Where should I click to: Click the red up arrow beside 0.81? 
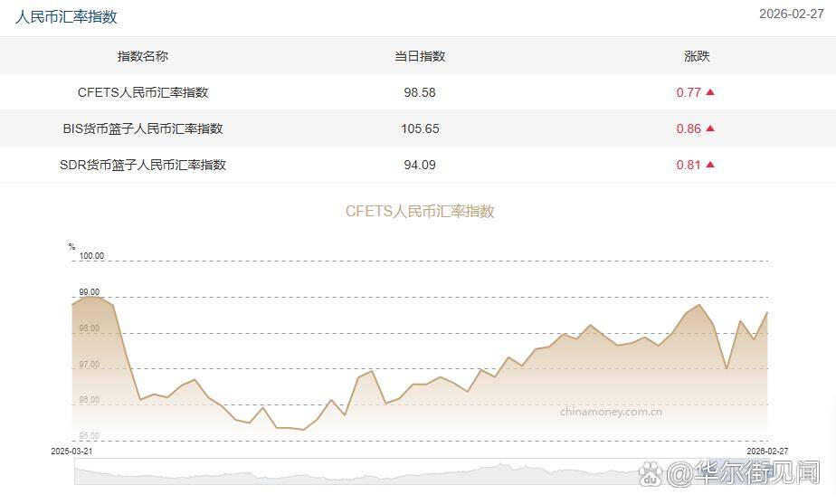coord(710,165)
